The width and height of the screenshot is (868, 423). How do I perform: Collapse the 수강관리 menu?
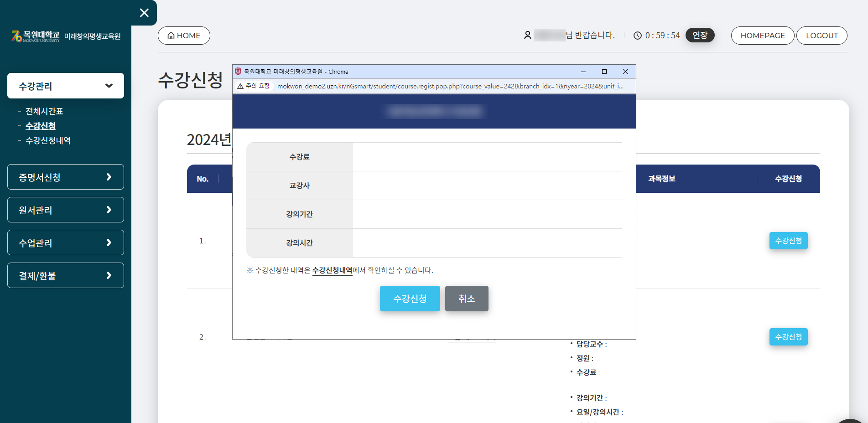(66, 86)
